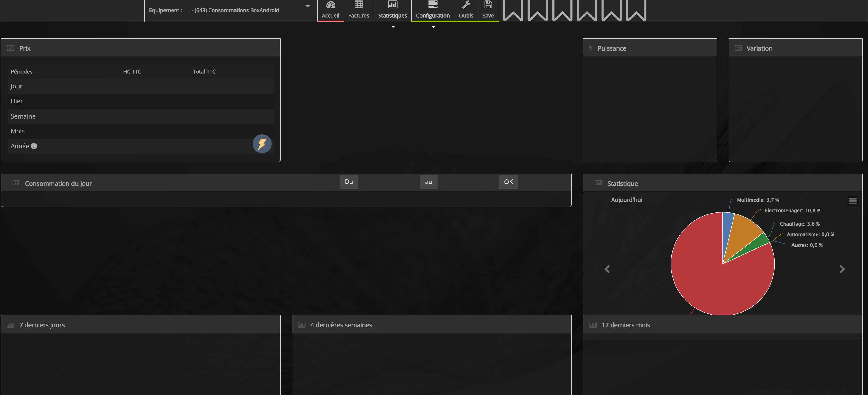Click the 4 dernières semaines chart icon
868x395 pixels.
click(302, 324)
